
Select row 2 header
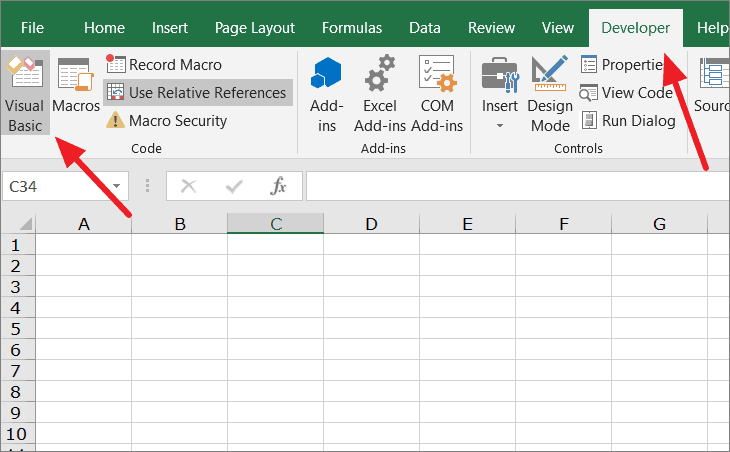[18, 265]
